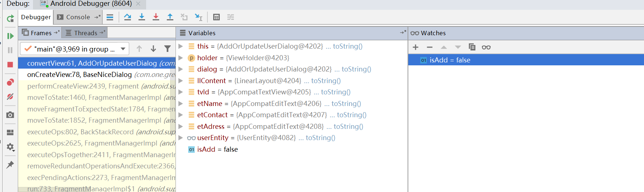Resume the program with the green play icon
This screenshot has width=644, height=192.
point(10,36)
